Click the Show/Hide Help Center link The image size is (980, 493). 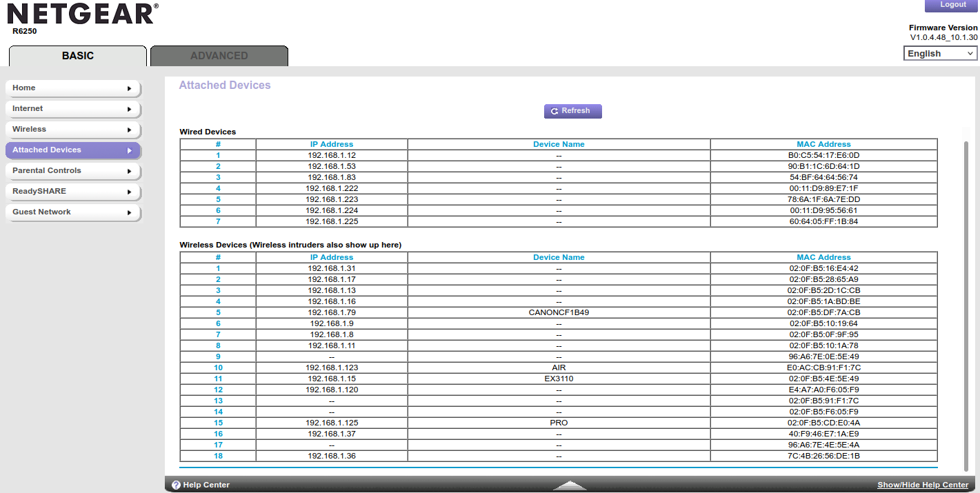(x=922, y=485)
